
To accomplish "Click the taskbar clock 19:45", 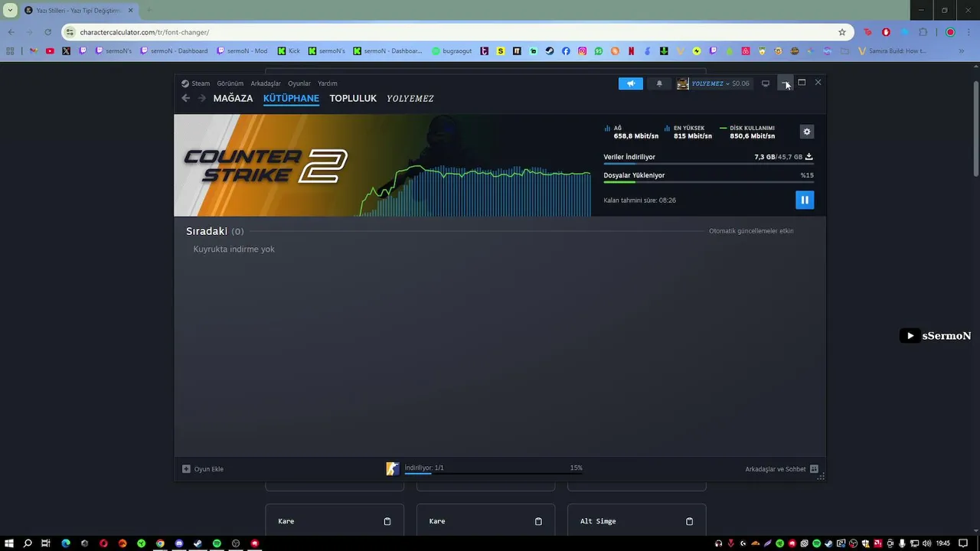I will [942, 543].
